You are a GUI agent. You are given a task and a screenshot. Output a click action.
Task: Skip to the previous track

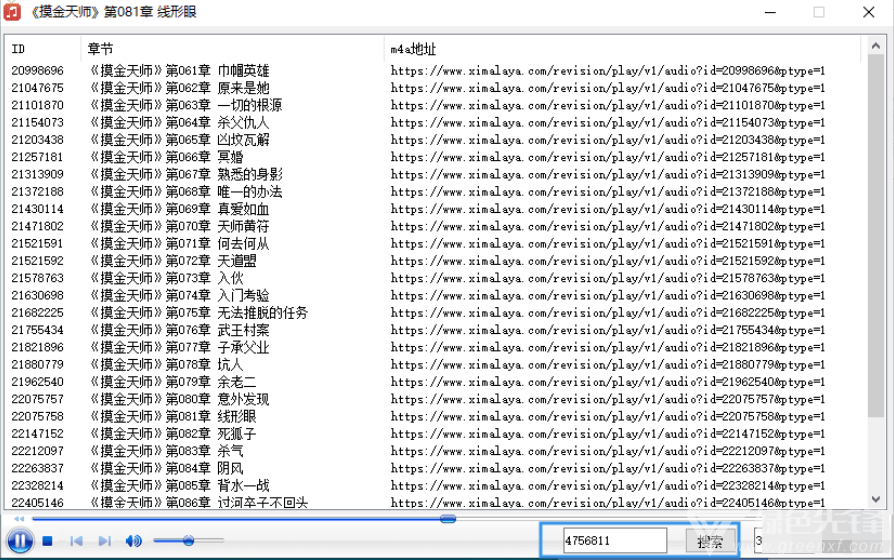tap(76, 541)
